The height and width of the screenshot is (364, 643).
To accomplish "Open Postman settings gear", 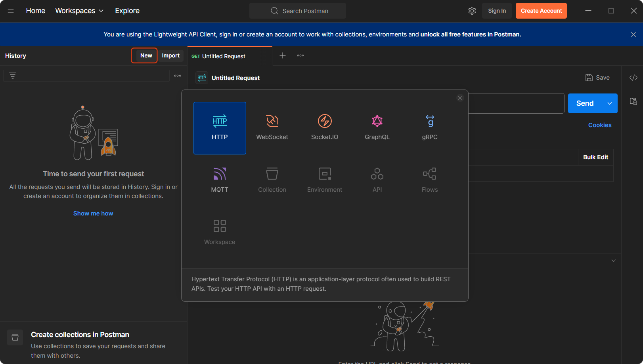I will pos(472,11).
